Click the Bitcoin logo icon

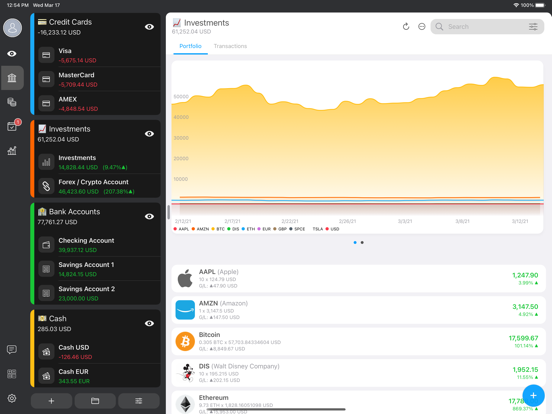pos(185,341)
